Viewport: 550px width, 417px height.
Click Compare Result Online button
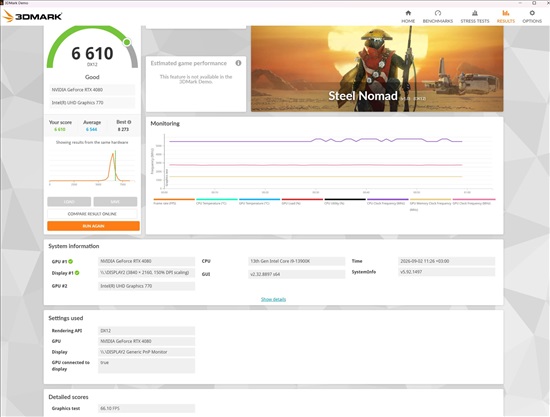(x=92, y=214)
